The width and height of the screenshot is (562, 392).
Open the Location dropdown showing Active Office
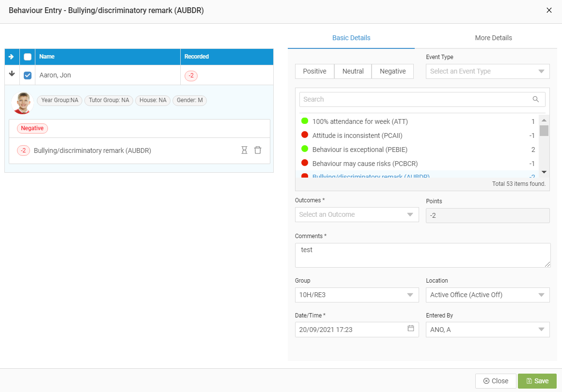(x=487, y=295)
